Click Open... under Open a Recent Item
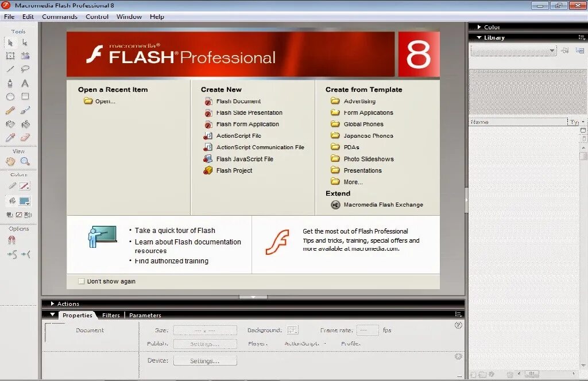This screenshot has width=588, height=381. (x=100, y=101)
